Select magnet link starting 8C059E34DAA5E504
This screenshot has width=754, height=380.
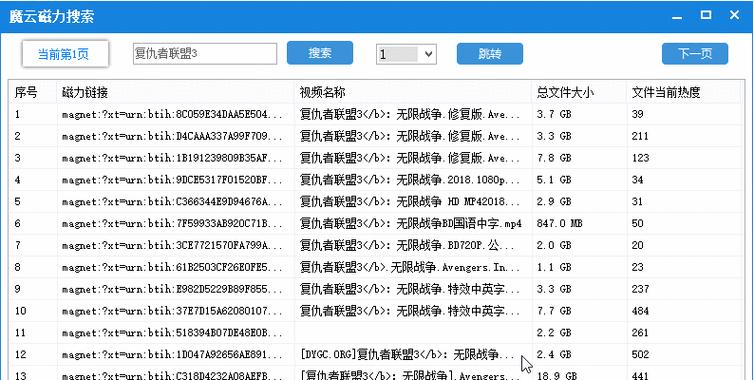pos(172,114)
